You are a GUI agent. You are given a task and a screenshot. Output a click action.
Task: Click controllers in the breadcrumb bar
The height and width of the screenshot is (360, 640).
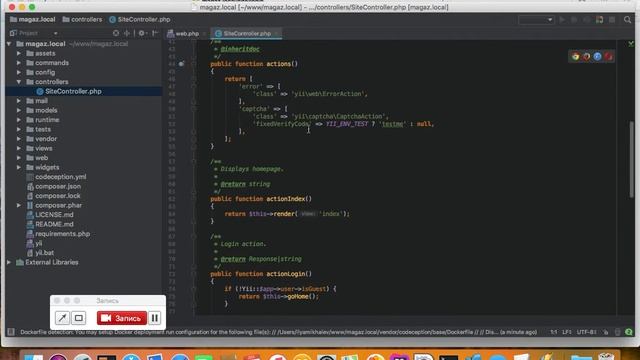pyautogui.click(x=82, y=19)
